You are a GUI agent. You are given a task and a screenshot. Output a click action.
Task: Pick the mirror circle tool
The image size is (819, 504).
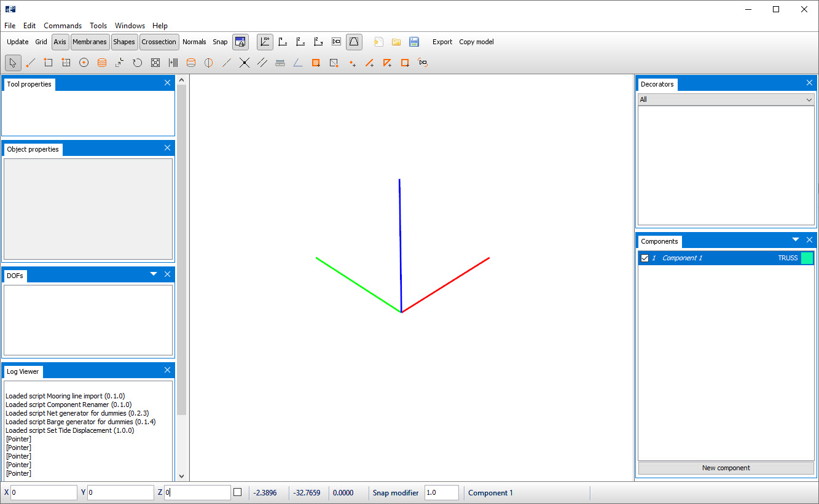pos(209,63)
